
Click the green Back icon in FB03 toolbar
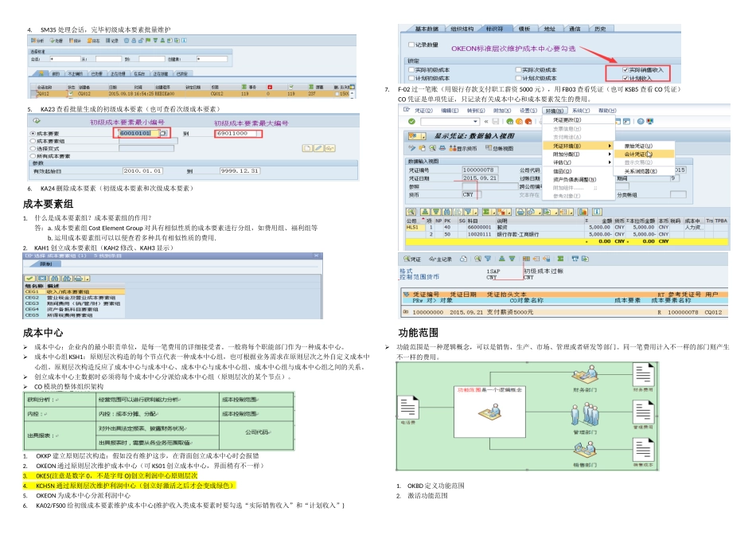[509, 121]
